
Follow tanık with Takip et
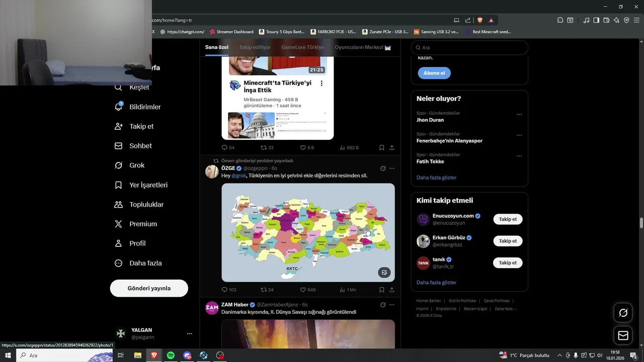[x=508, y=262]
